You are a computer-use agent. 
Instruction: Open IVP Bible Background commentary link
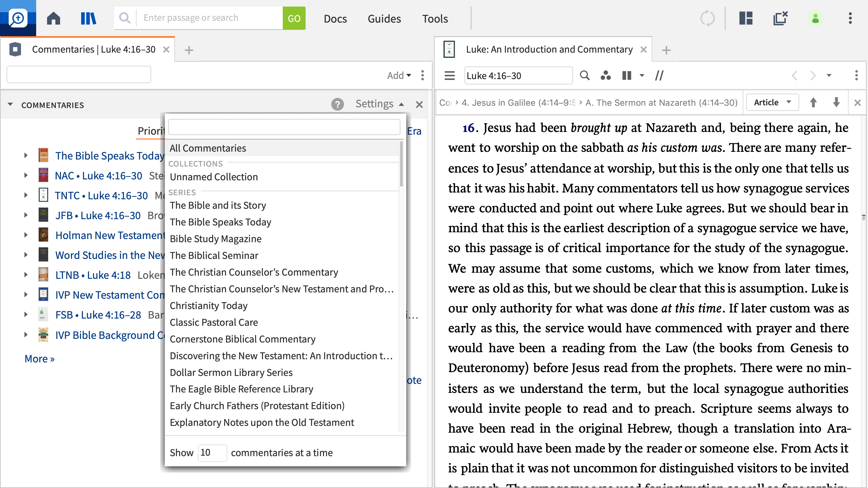point(110,335)
